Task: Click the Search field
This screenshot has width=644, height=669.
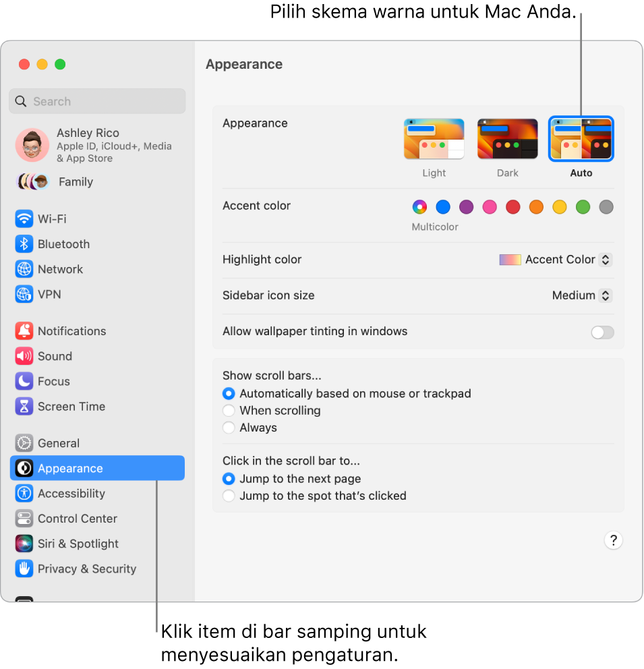Action: coord(97,102)
